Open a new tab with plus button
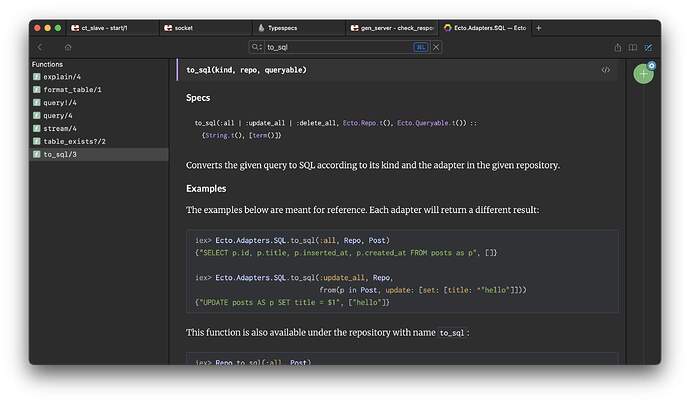690x403 pixels. (539, 28)
